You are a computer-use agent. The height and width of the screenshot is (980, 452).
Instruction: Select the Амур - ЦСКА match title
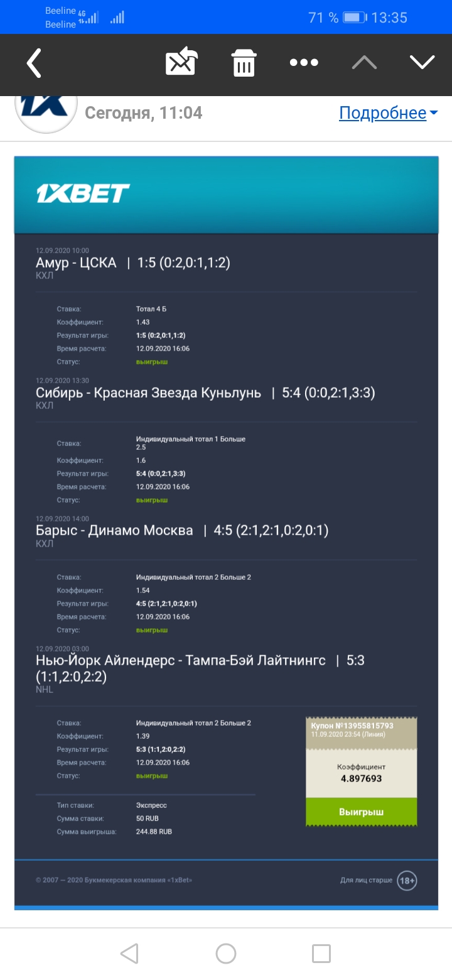click(76, 263)
